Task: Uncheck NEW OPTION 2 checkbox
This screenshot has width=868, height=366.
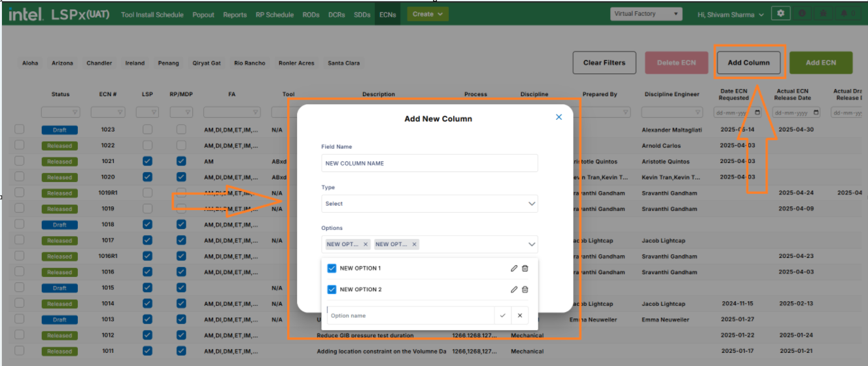Action: (x=332, y=289)
